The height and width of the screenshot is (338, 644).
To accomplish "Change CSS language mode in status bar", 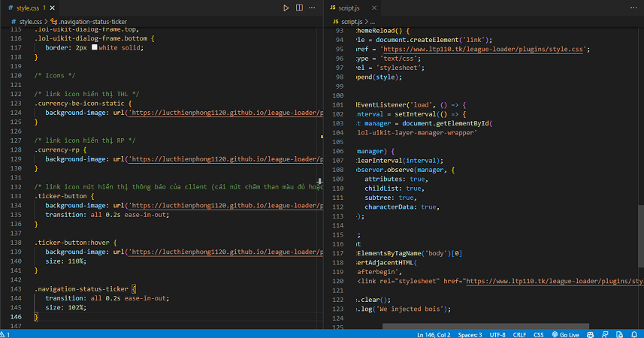I will click(539, 333).
